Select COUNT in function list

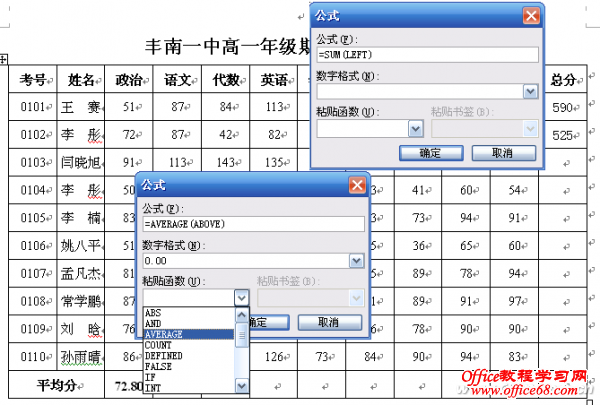189,345
